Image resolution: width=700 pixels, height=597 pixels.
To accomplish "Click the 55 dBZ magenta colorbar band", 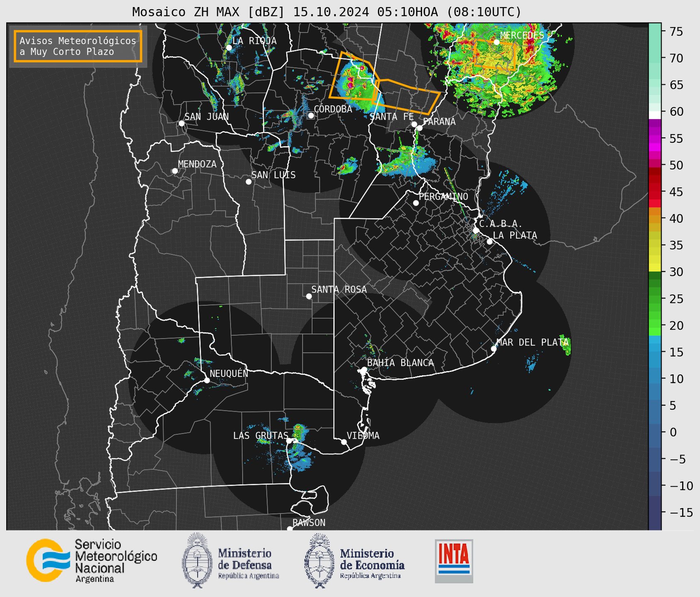I will click(x=655, y=138).
